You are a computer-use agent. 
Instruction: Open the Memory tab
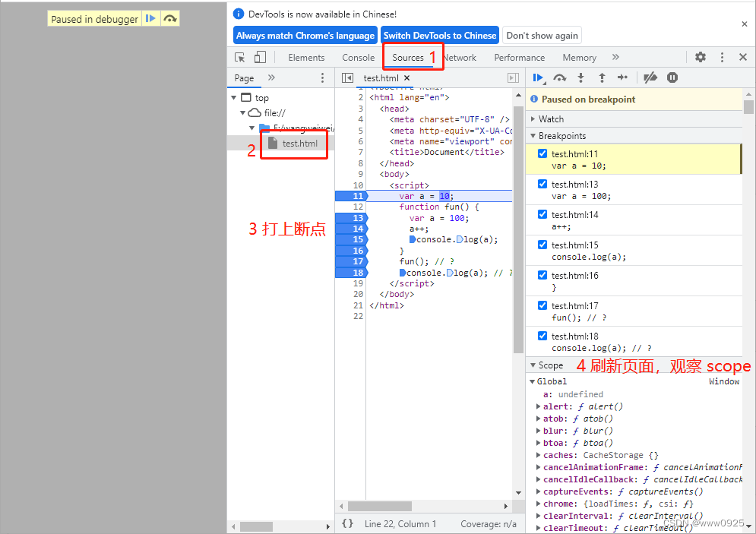(x=579, y=58)
